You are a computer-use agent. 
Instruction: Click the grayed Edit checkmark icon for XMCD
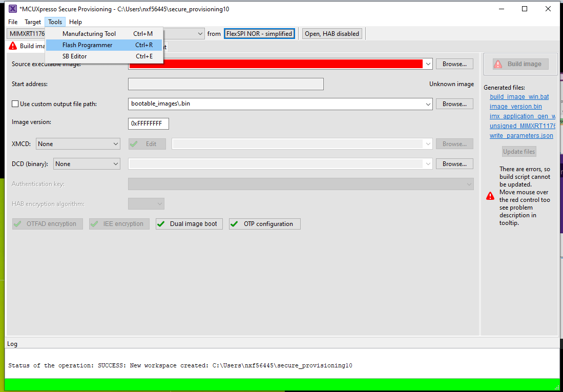point(135,143)
